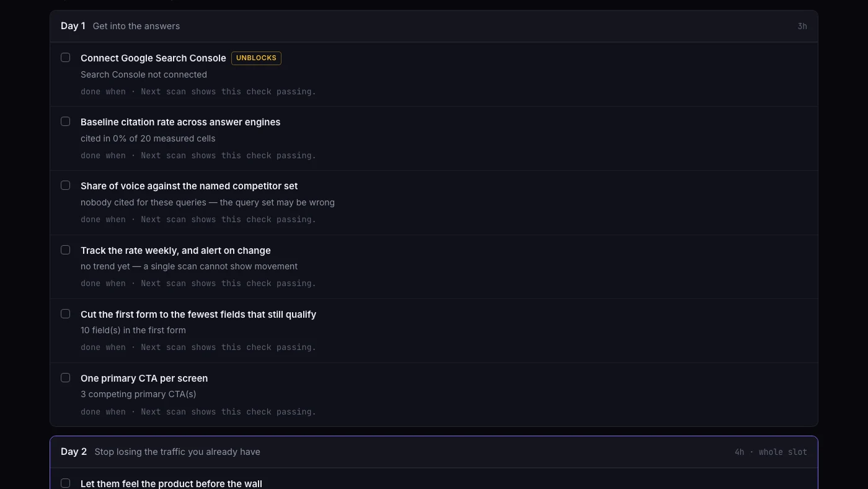Screen dimensions: 868x489
Task: Click the "4h · whole slot" label
Action: coord(771,452)
